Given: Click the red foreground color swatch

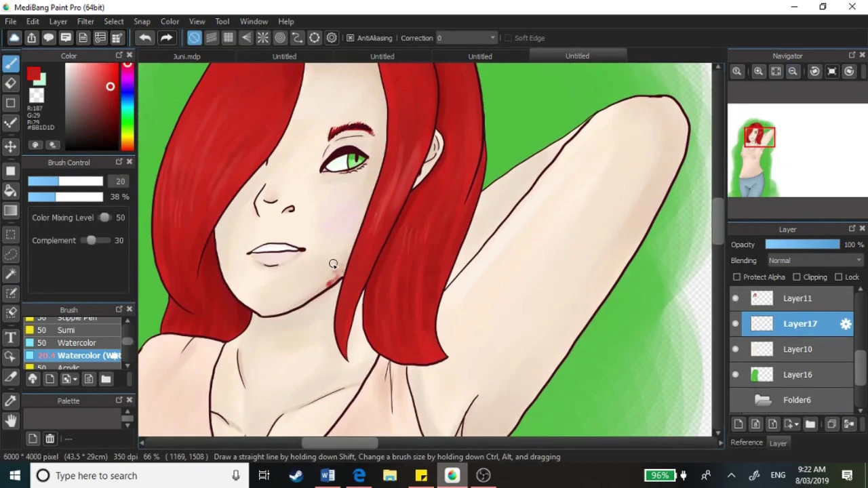Looking at the screenshot, I should [x=33, y=75].
